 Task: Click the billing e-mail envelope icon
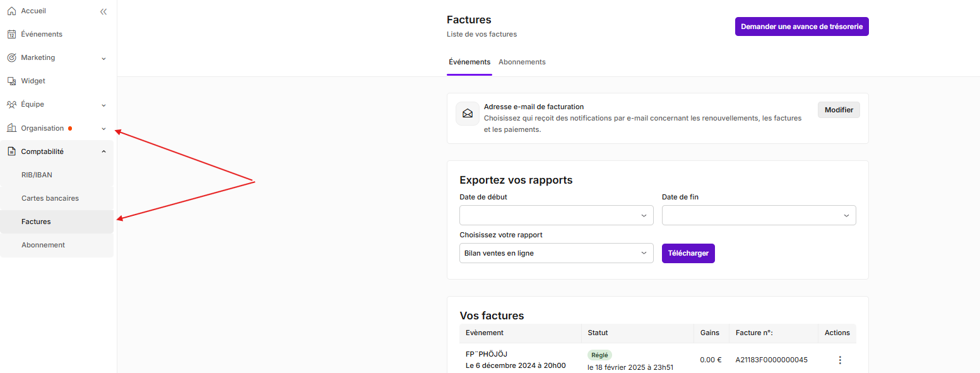pyautogui.click(x=468, y=114)
